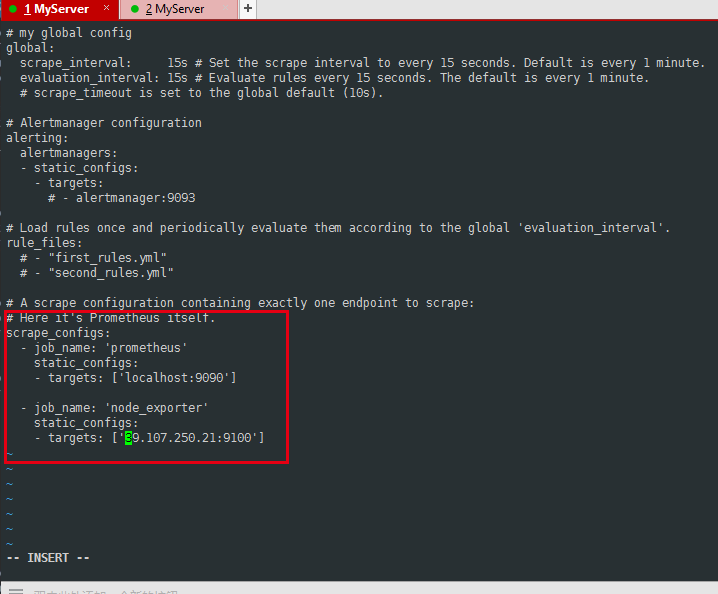
Task: Click the '# Load rules once' comment line
Action: (338, 228)
